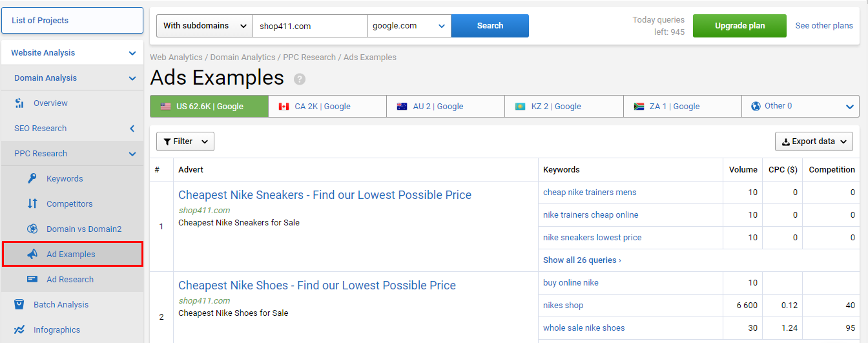Click the download icon in Export data
Screen dimensions: 868x343
pyautogui.click(x=786, y=141)
